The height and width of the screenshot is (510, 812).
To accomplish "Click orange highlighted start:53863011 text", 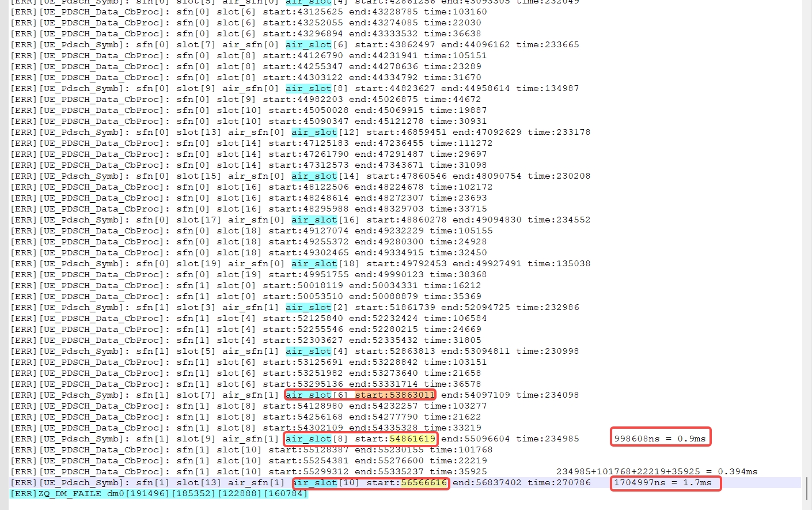I will [x=394, y=395].
